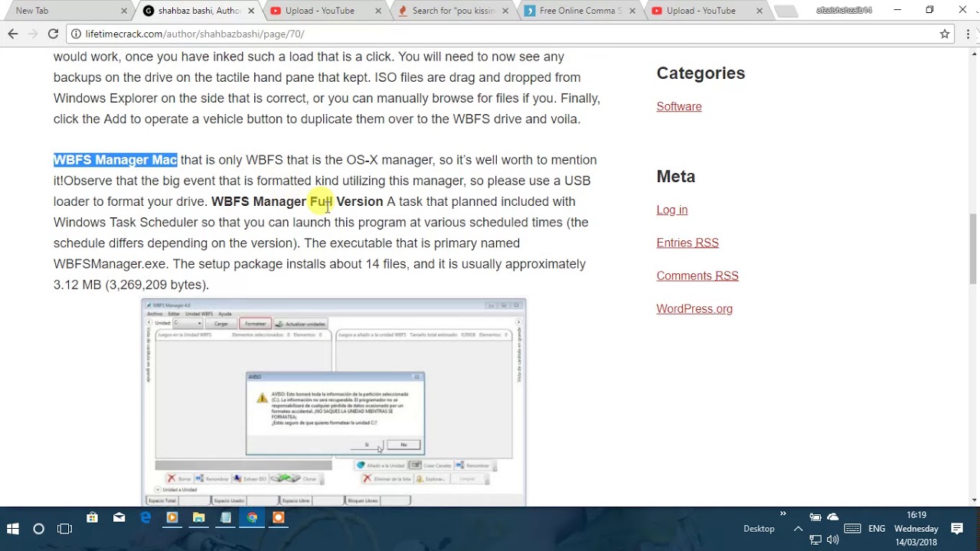Open the Action Center notifications
This screenshot has height=551, width=980.
click(x=957, y=529)
